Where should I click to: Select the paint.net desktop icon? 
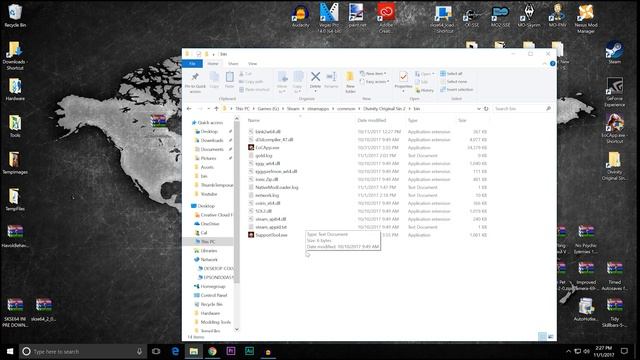[x=357, y=16]
